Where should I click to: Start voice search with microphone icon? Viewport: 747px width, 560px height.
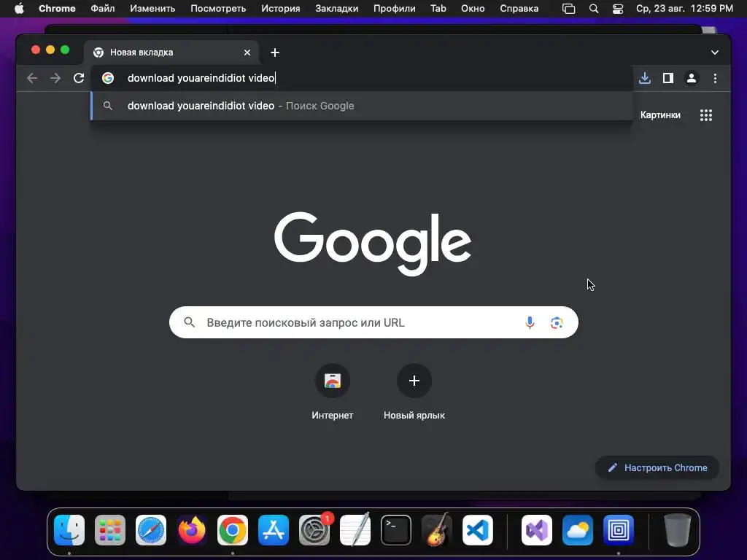coord(530,322)
